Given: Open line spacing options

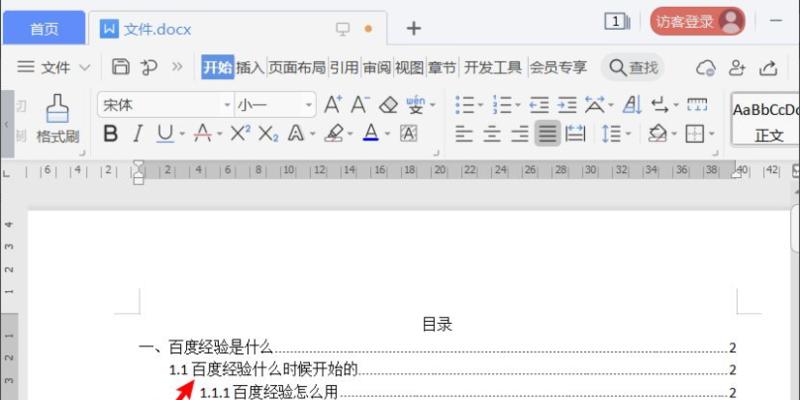Looking at the screenshot, I should (x=611, y=134).
